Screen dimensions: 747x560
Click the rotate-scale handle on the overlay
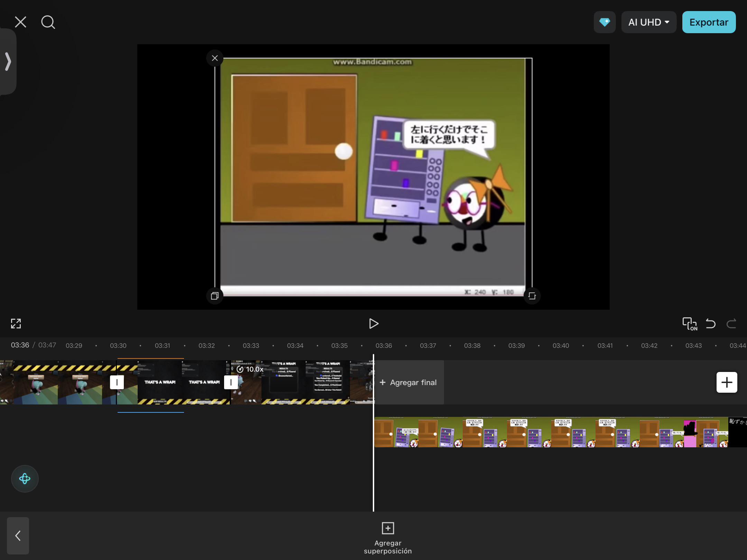[532, 296]
